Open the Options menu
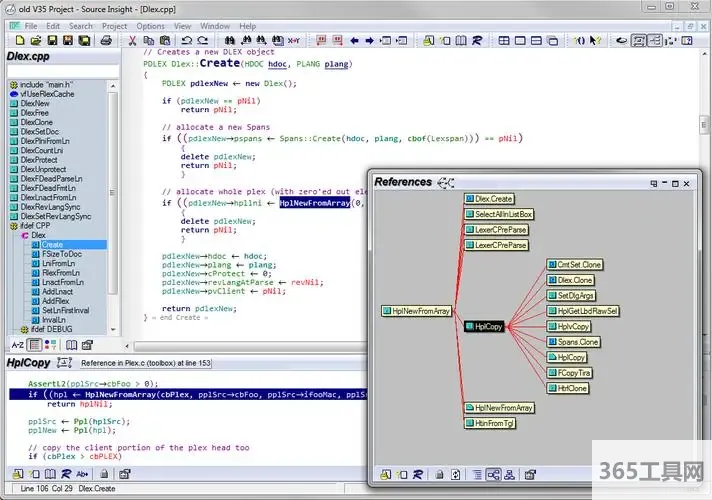Viewport: 712px width, 500px height. (150, 26)
